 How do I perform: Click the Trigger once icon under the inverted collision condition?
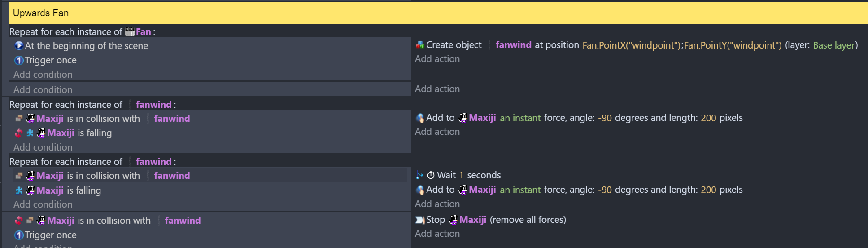(19, 235)
